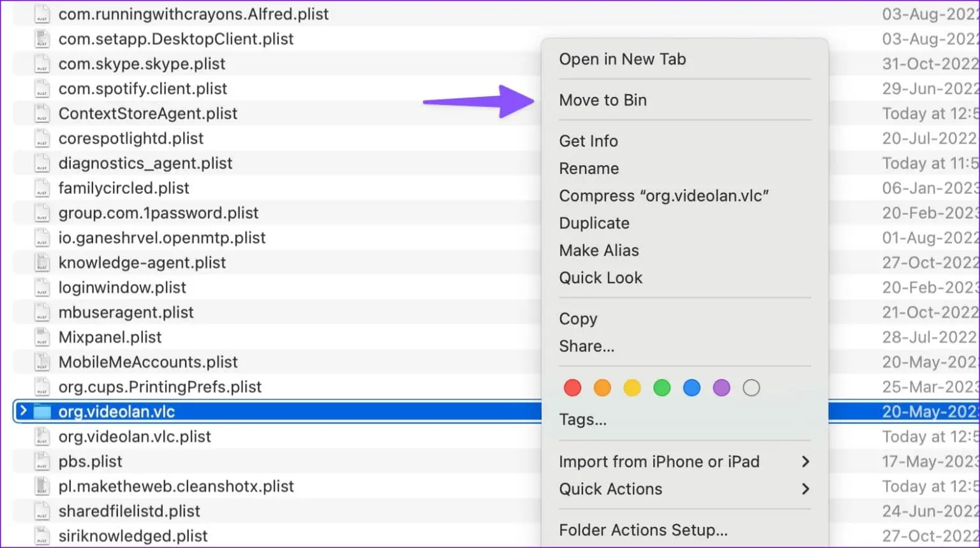Open the Quick Actions menu entry
980x548 pixels.
click(x=611, y=489)
